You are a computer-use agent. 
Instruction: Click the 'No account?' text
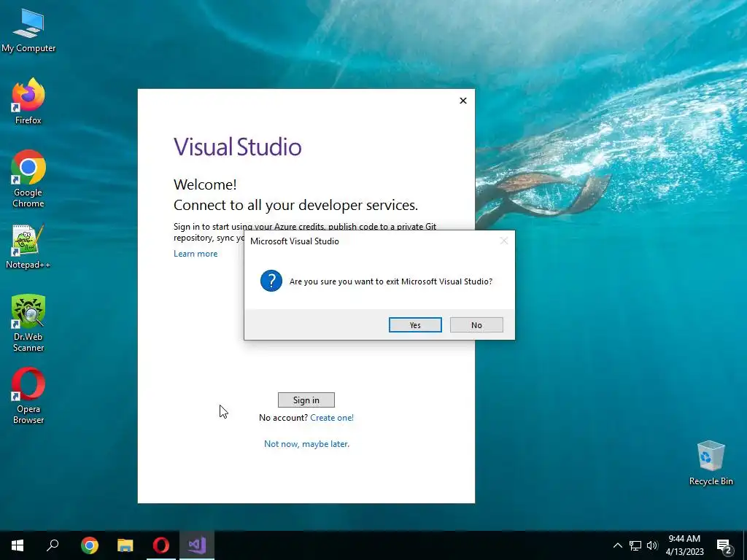point(284,418)
